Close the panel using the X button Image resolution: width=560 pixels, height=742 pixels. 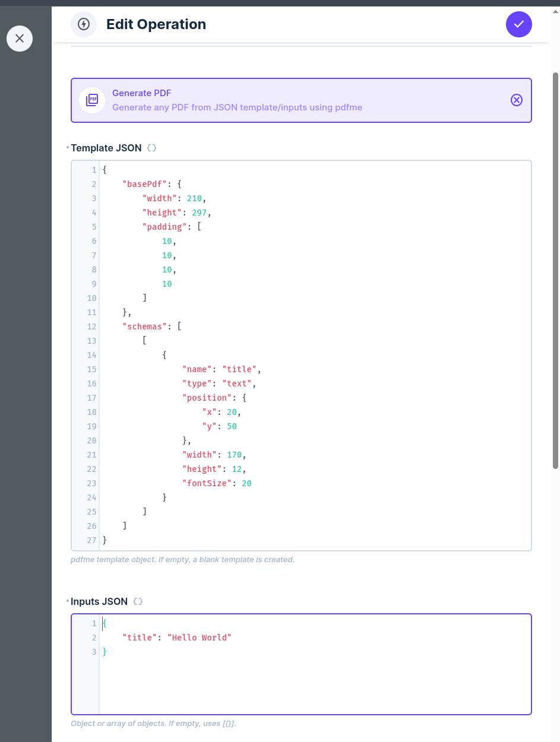click(20, 38)
